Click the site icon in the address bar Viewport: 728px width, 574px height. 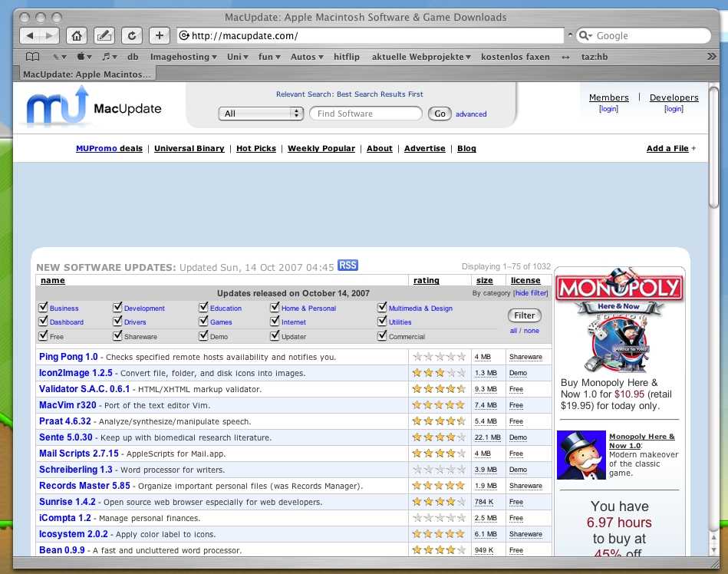click(x=184, y=36)
